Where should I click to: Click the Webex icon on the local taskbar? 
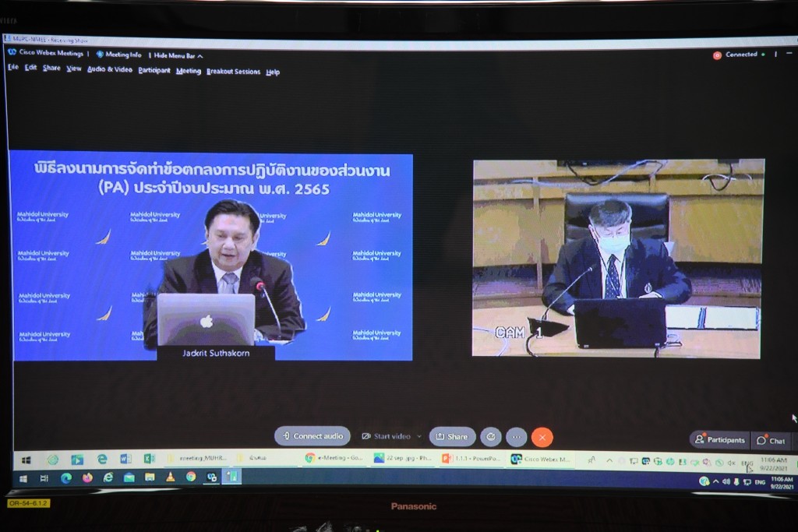click(212, 477)
